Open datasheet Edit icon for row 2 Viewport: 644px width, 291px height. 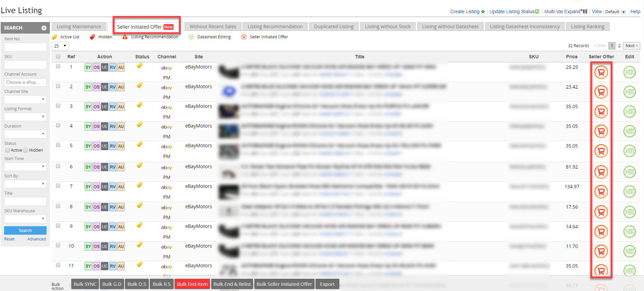coord(630,92)
